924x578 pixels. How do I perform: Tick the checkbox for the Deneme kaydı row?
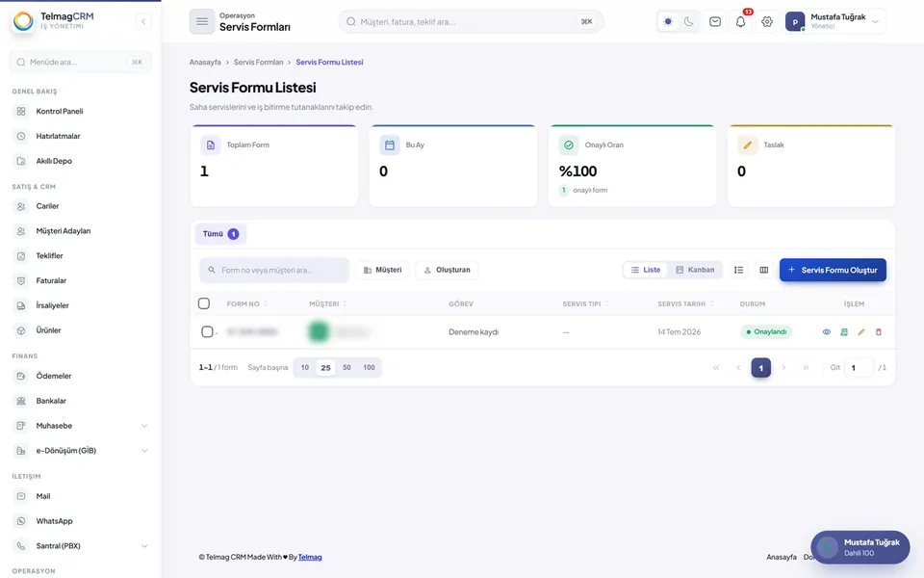[207, 332]
